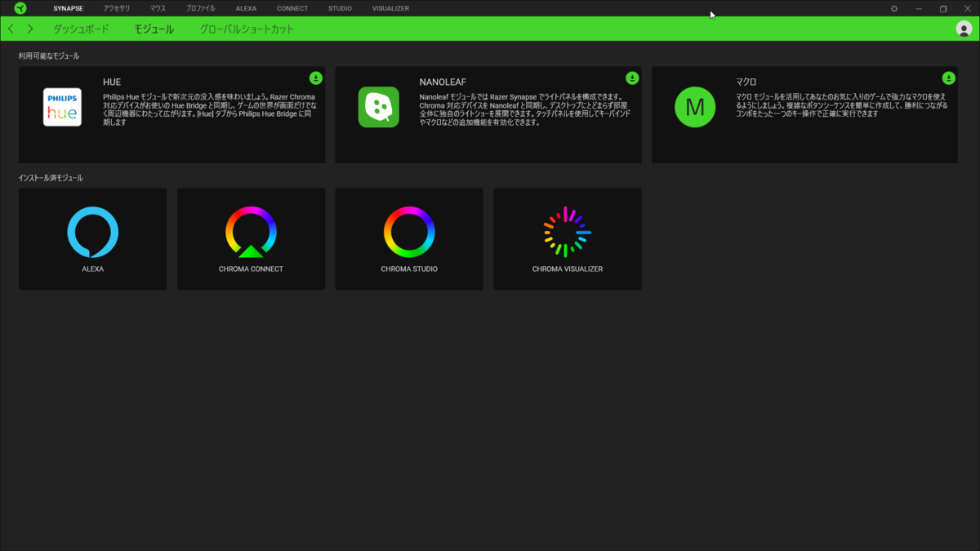
Task: Download the マクロ module
Action: [948, 78]
